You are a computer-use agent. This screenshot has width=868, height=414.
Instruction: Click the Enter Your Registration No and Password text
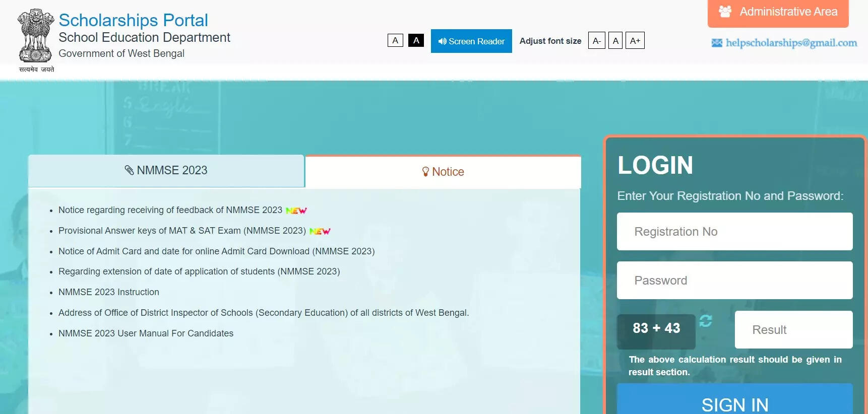pos(730,196)
